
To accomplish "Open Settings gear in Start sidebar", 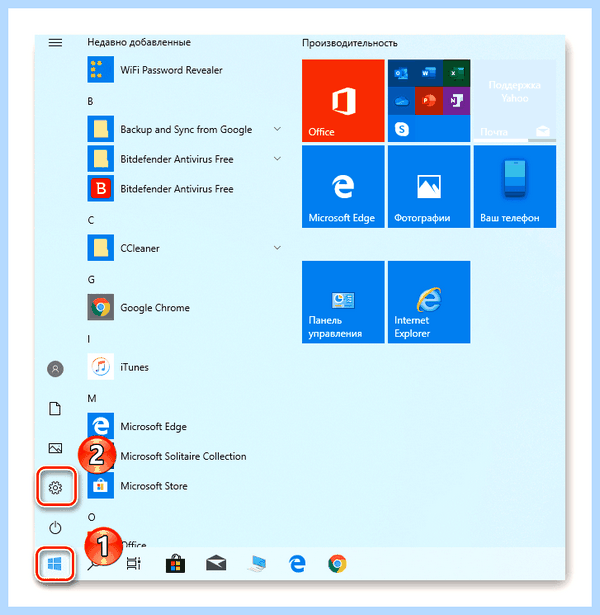I will coord(55,487).
